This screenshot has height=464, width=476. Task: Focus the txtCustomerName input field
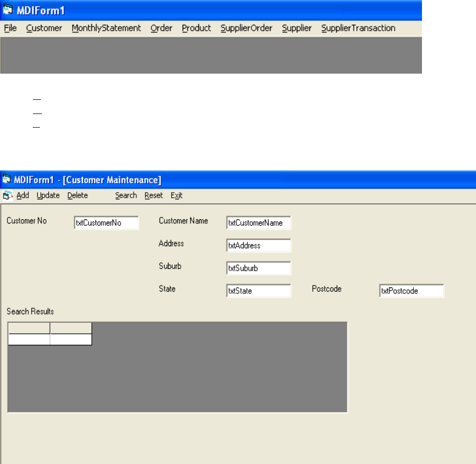(258, 223)
